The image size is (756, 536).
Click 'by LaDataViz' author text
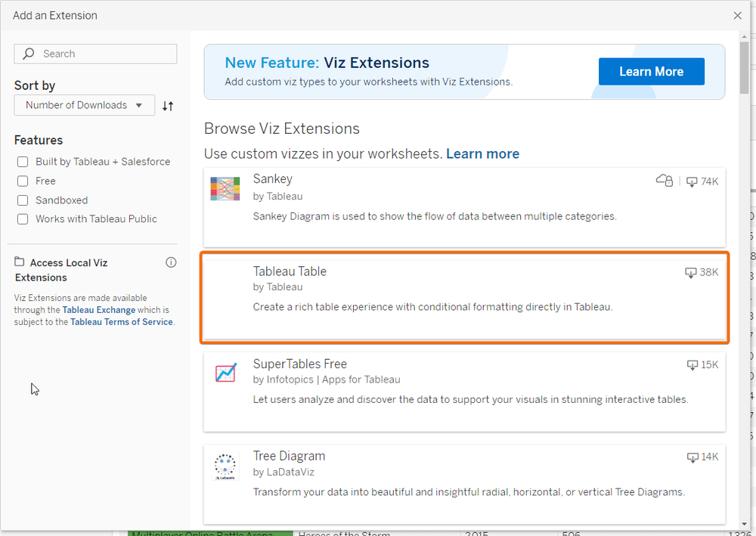(283, 472)
